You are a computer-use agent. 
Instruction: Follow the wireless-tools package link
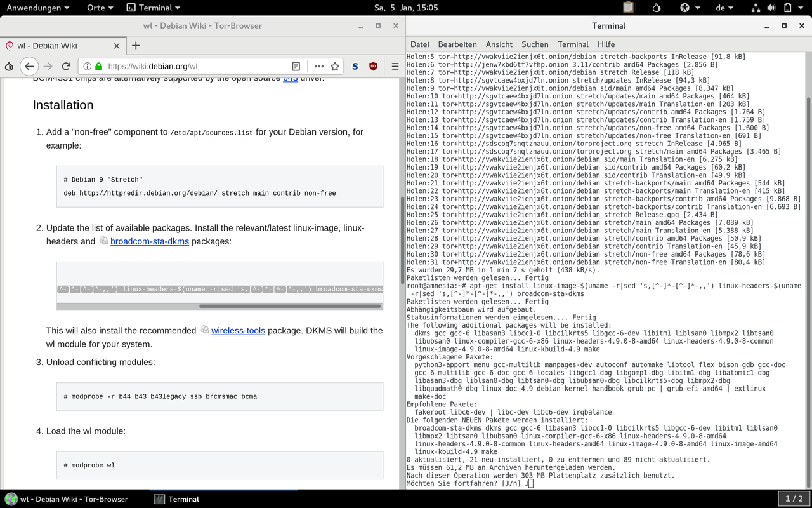[x=238, y=330]
